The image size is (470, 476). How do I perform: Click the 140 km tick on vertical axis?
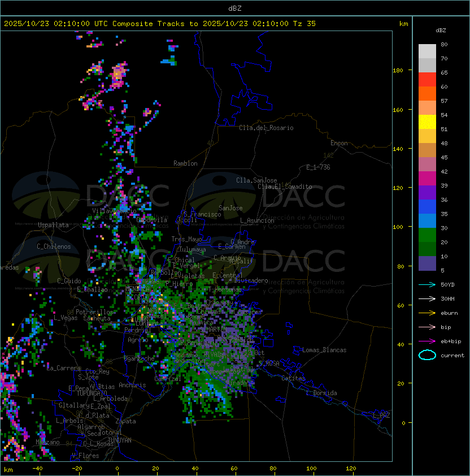(x=398, y=149)
